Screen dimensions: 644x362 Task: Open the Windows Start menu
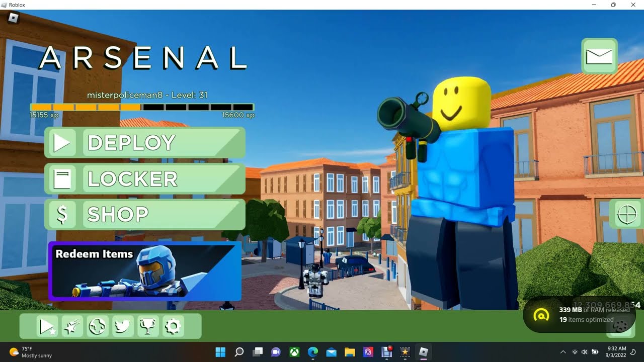220,352
